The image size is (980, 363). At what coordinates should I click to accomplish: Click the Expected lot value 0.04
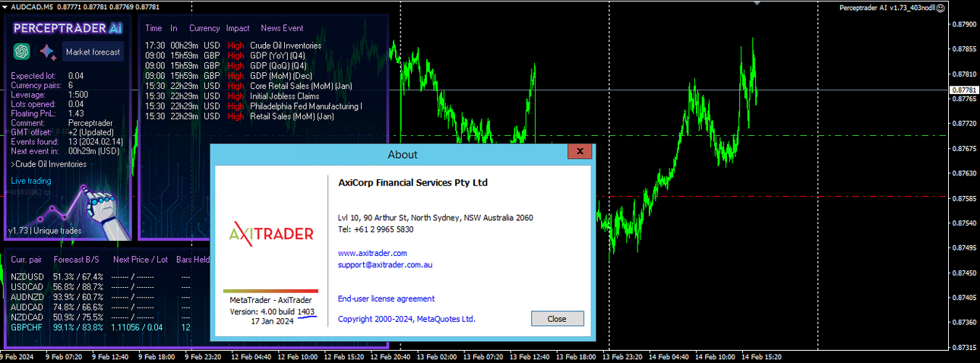76,76
